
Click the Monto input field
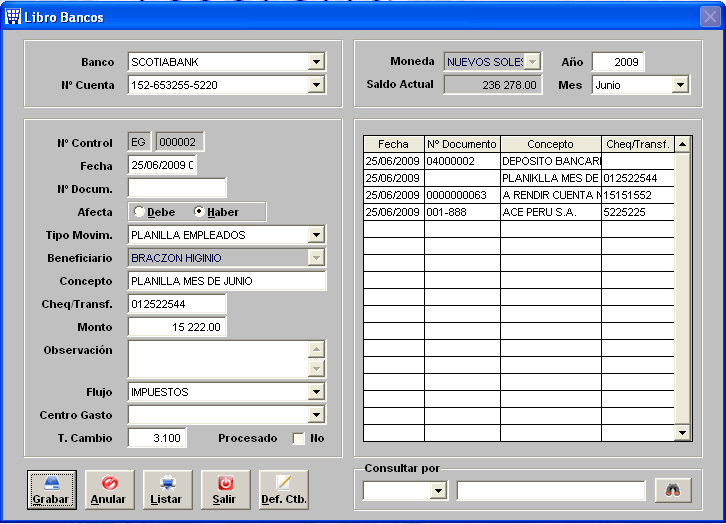point(177,327)
